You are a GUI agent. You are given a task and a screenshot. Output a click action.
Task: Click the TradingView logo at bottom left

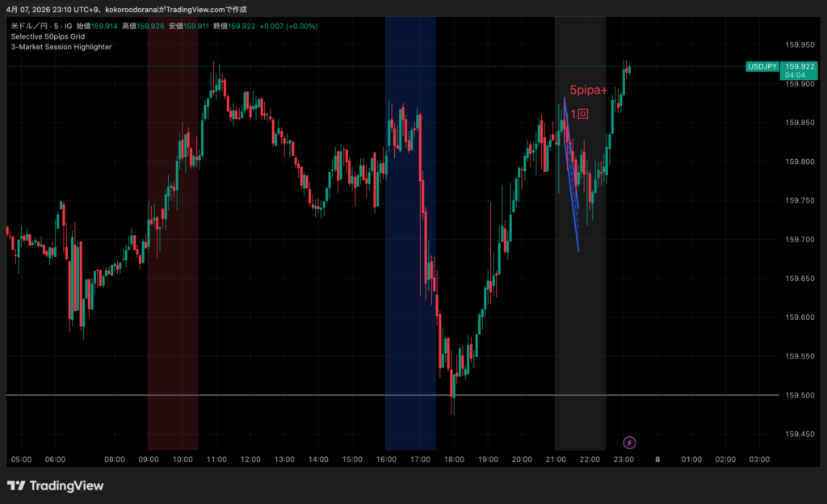tap(56, 485)
